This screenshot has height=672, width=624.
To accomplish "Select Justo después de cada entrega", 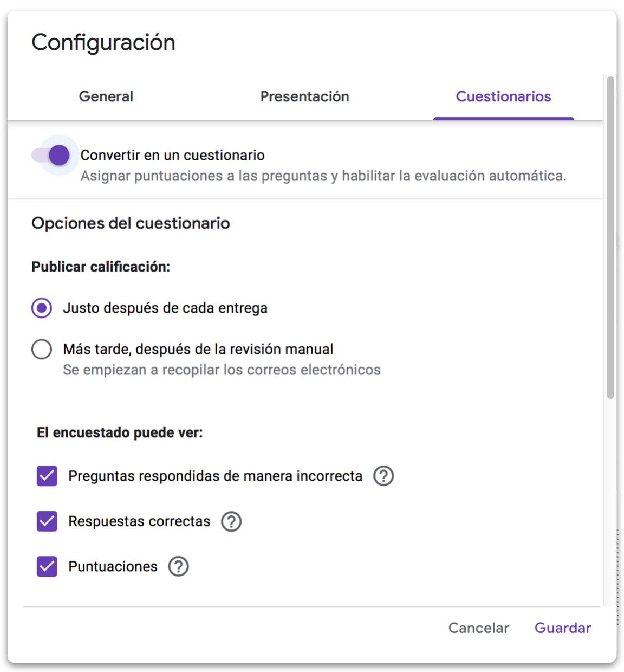I will click(42, 308).
